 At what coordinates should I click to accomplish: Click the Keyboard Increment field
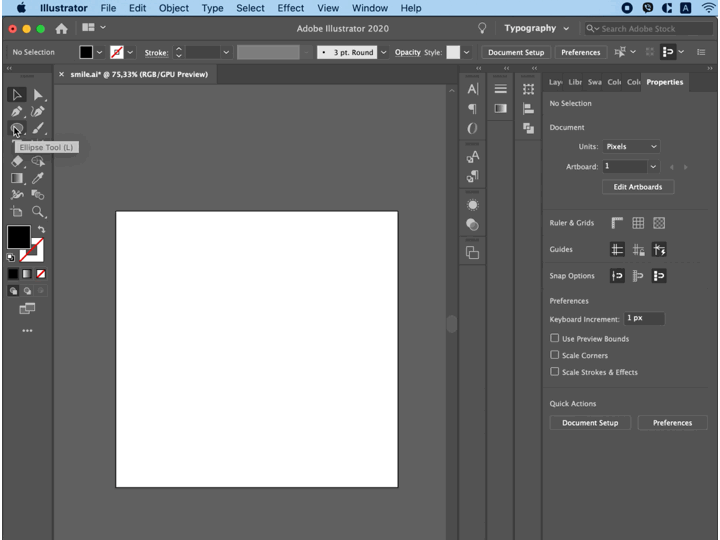click(644, 318)
